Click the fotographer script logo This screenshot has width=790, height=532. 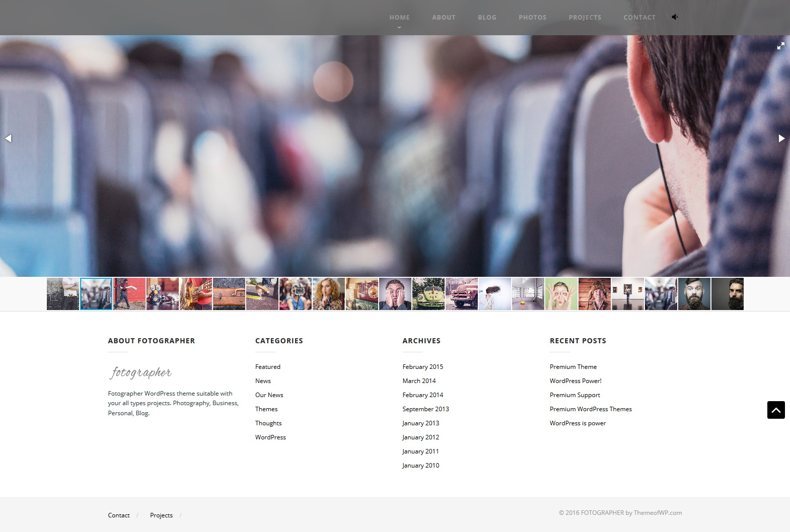pyautogui.click(x=140, y=372)
